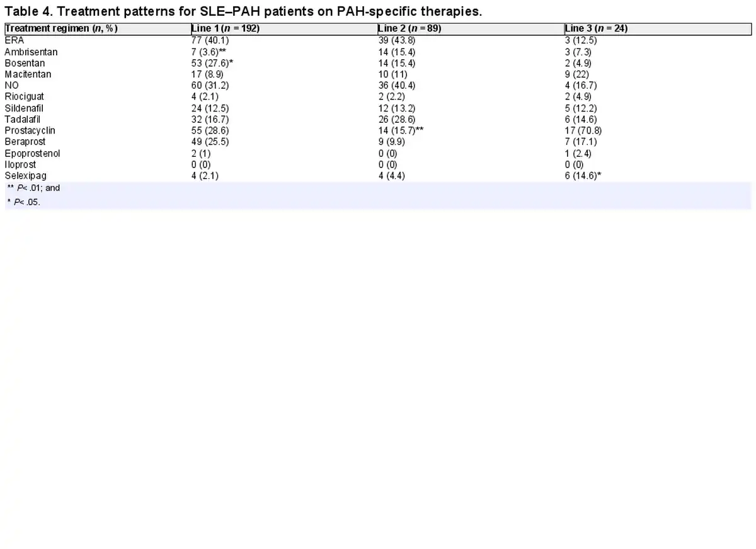The height and width of the screenshot is (549, 756).
Task: Click the Tadalafil row label
Action: click(23, 119)
